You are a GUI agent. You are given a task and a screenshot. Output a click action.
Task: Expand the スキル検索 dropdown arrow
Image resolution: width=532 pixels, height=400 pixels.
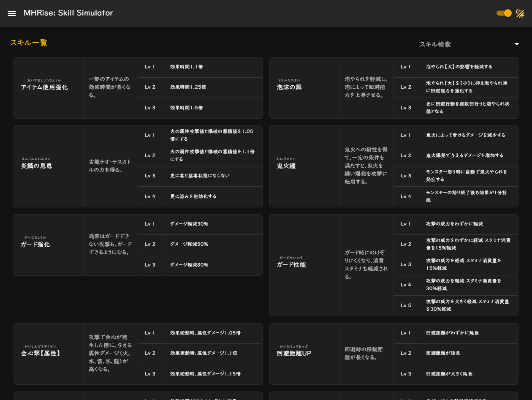516,44
